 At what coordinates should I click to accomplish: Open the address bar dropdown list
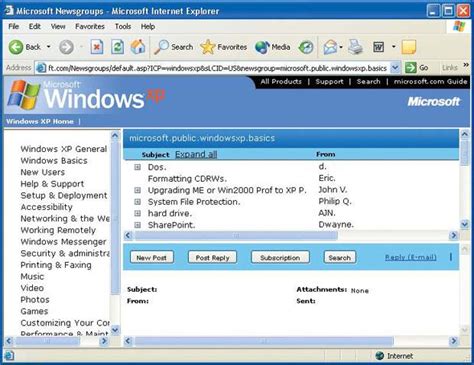[x=395, y=68]
